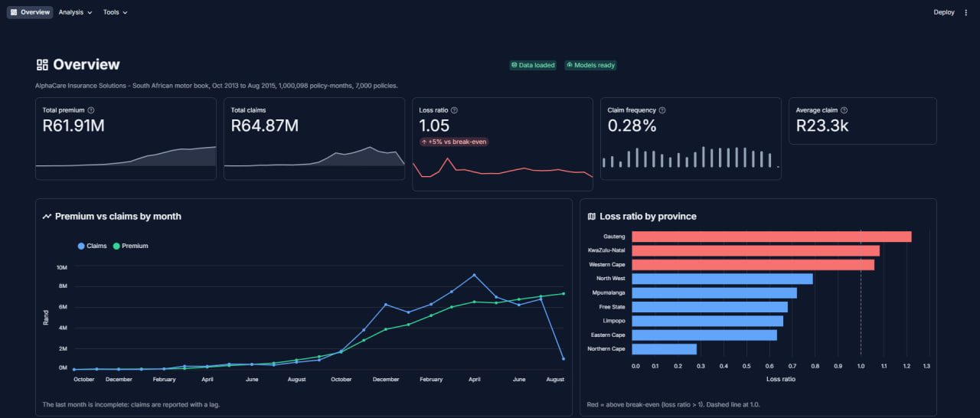Click the blue Claims legend dot
The height and width of the screenshot is (418, 980).
click(81, 246)
